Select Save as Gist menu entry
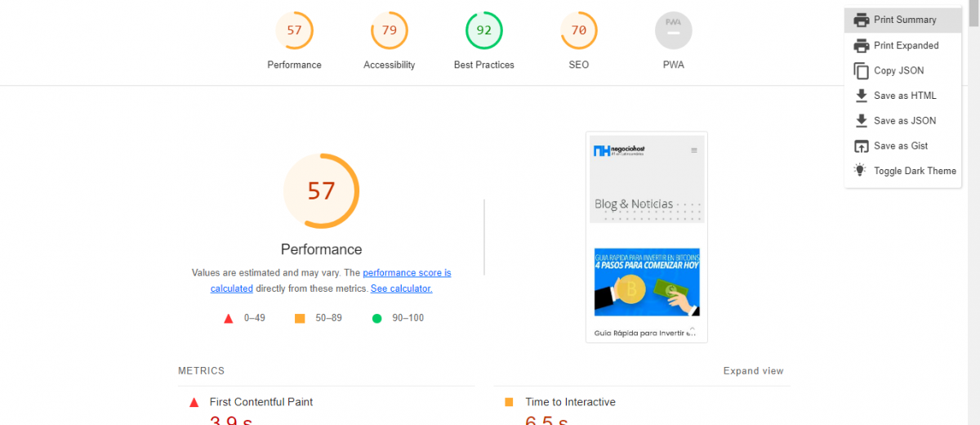The width and height of the screenshot is (980, 425). click(901, 146)
